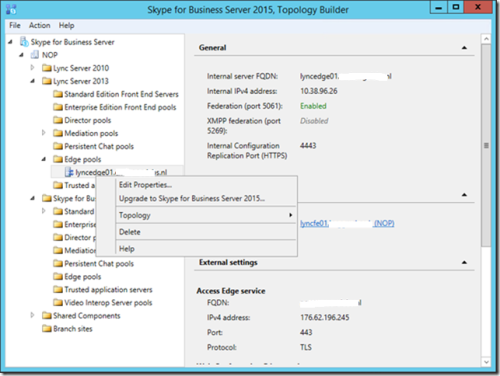Click Mediation pools folder icon under Lync Server 2013
This screenshot has width=500, height=376.
click(x=58, y=133)
